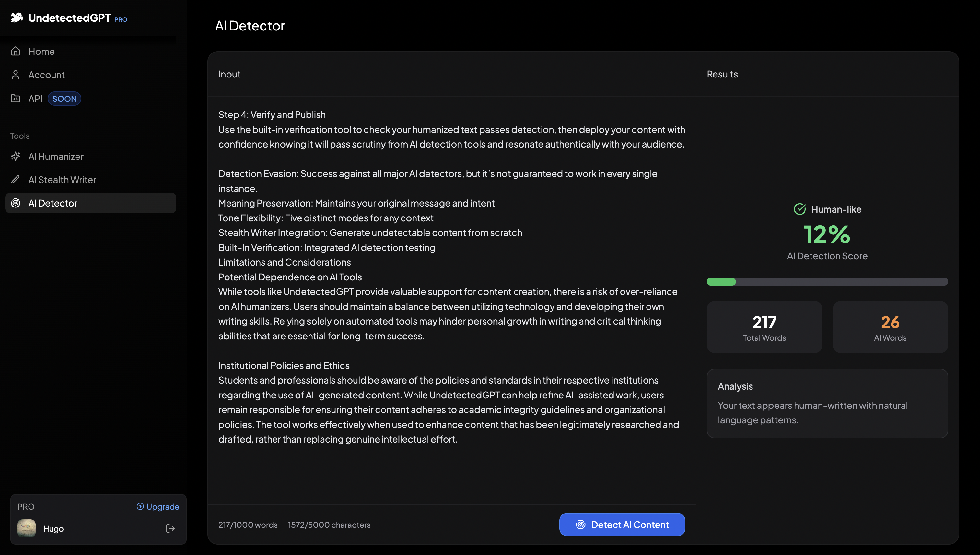Click the SOON badge next to API
This screenshot has width=980, height=555.
click(x=64, y=98)
